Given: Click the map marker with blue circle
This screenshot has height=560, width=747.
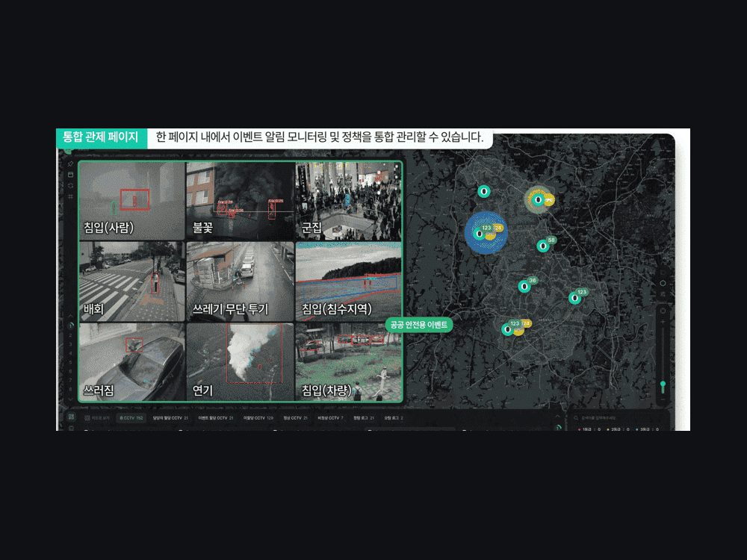Looking at the screenshot, I should pyautogui.click(x=486, y=232).
